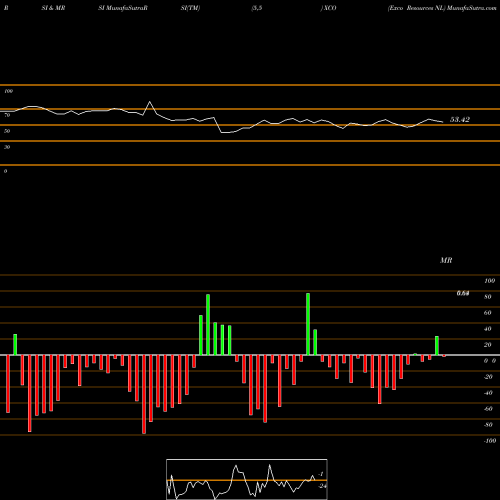Click the RSI axis label 70
This screenshot has height=500, width=500.
(x=7, y=115)
